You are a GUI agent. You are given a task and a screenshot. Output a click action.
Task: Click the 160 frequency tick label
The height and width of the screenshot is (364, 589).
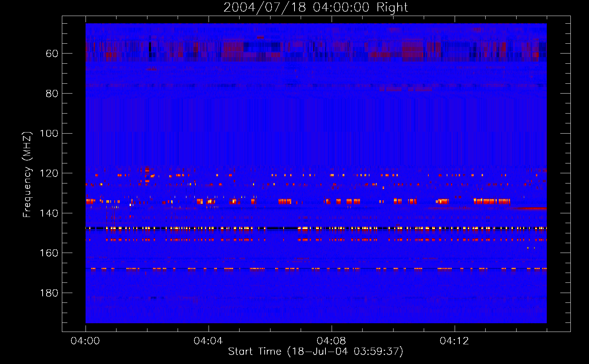tap(49, 253)
